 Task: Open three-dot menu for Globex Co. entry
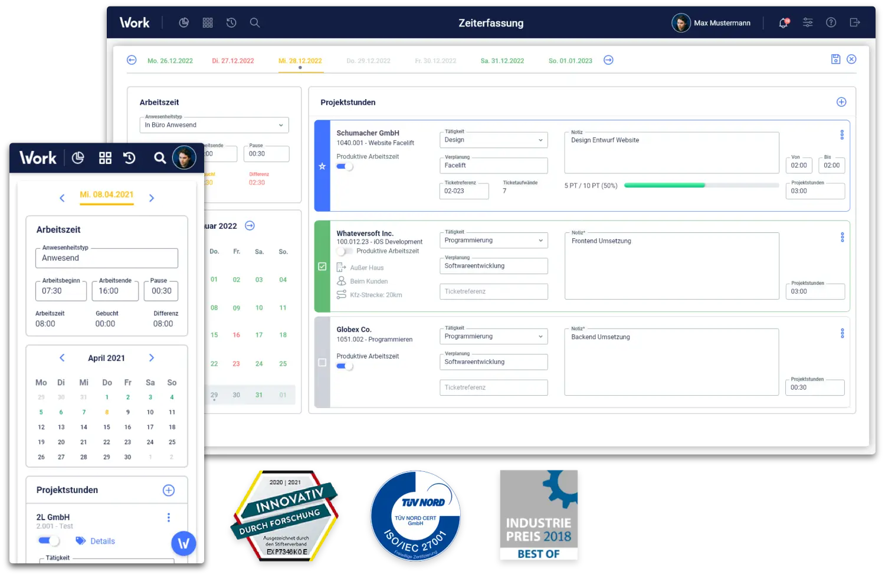pyautogui.click(x=843, y=333)
